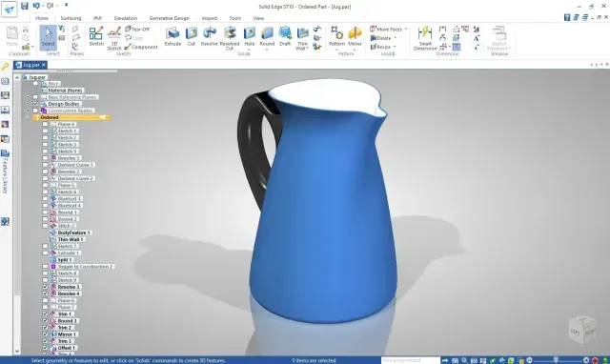610x364 pixels.
Task: Check the Base Reference Planes box
Action: tap(36, 97)
